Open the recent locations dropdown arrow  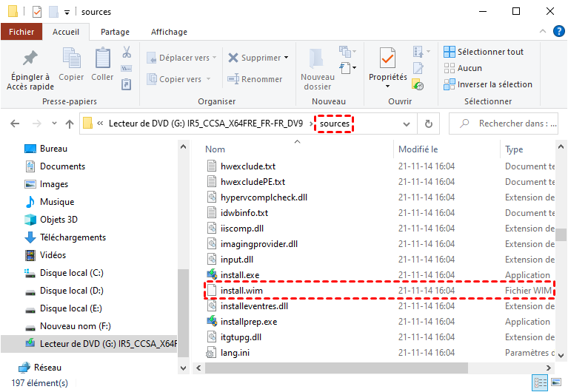coord(54,124)
